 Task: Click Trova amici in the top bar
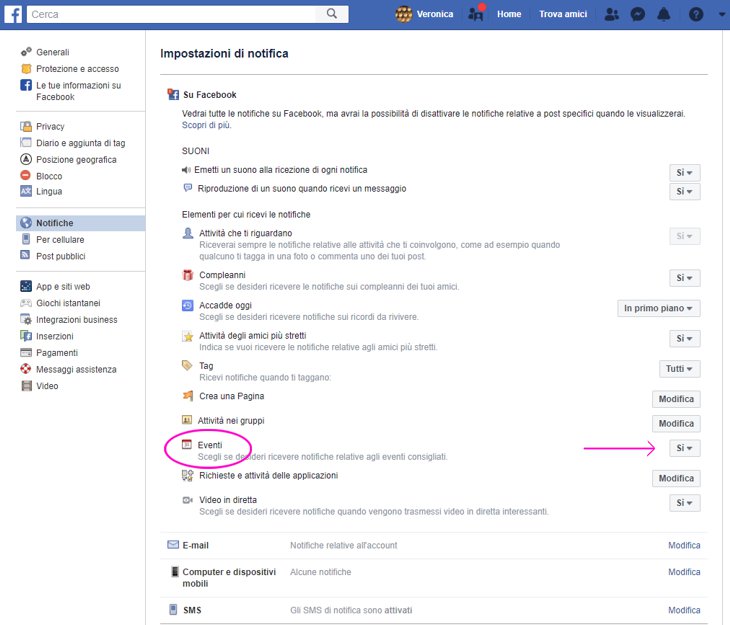[x=563, y=14]
